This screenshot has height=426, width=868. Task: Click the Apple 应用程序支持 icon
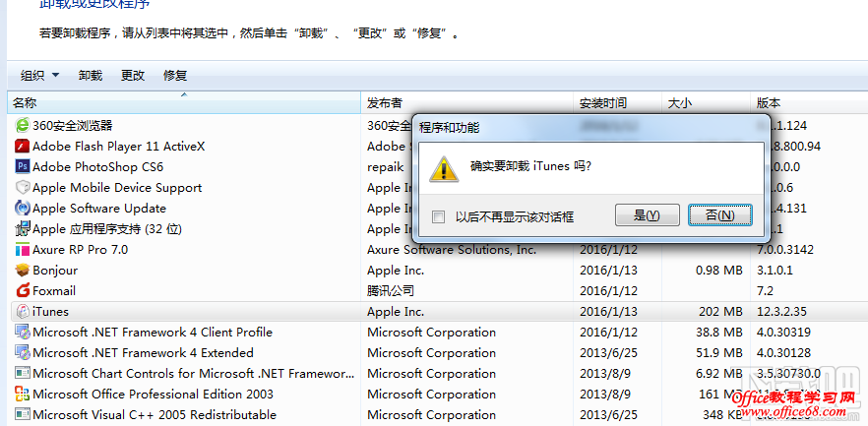(x=22, y=228)
